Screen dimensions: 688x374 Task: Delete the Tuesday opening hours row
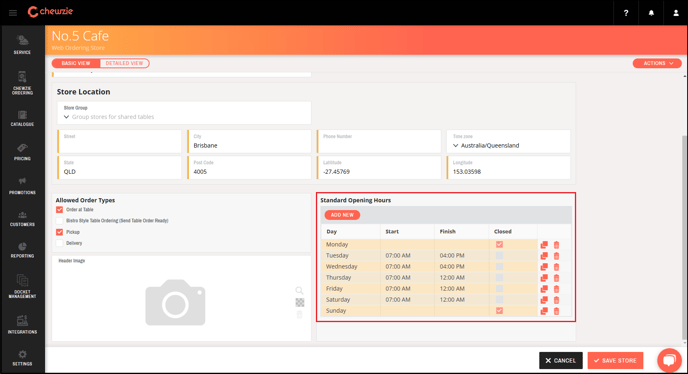pos(556,255)
